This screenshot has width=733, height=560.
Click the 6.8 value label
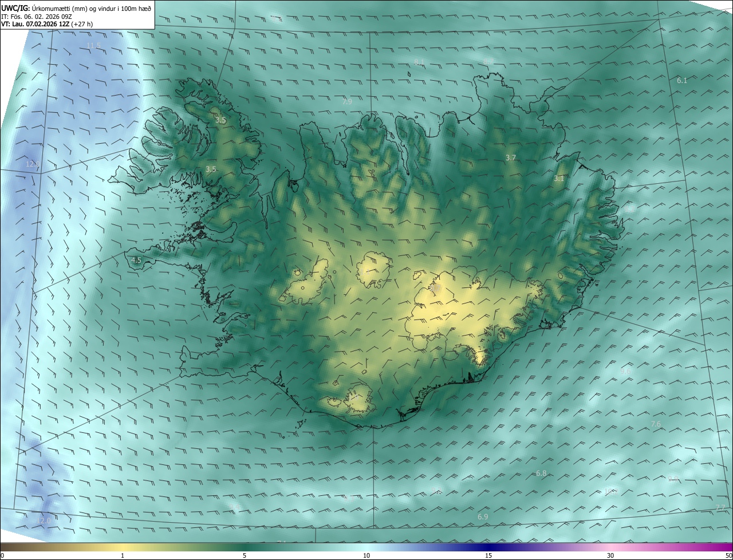[x=541, y=474]
